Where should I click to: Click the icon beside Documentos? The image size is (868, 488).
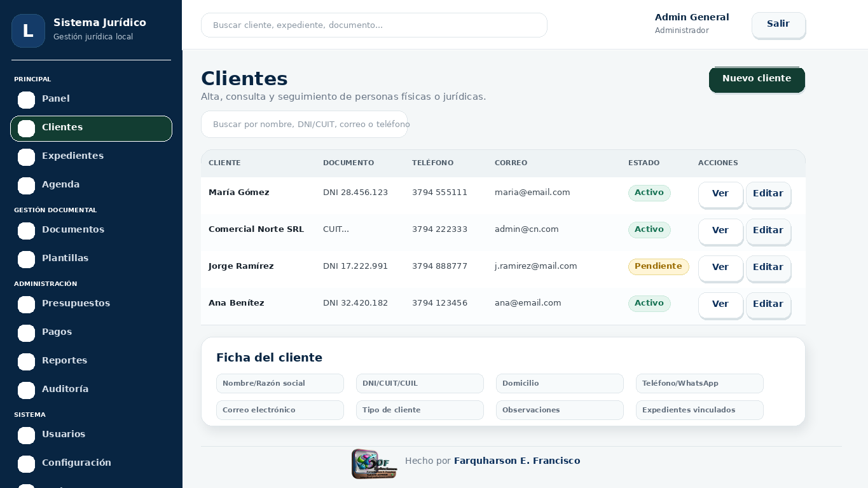(x=26, y=231)
